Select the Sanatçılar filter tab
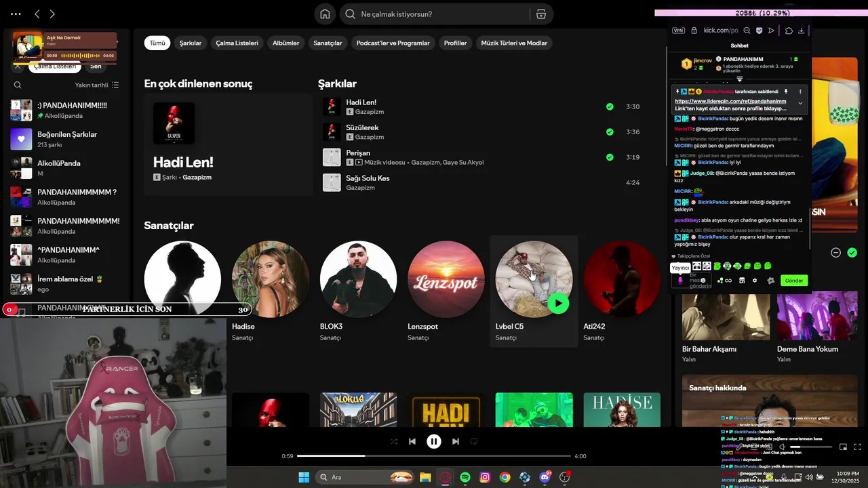Screen dimensions: 868x488 pos(328,43)
